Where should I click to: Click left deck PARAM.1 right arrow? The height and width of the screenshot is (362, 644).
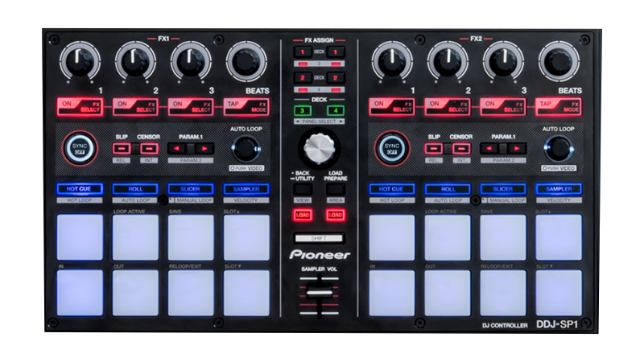click(204, 148)
